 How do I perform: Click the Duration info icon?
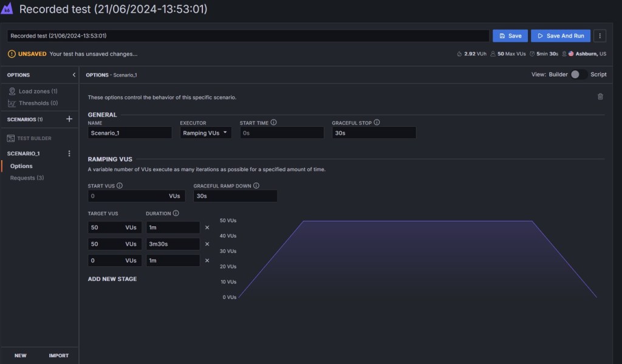coord(176,214)
